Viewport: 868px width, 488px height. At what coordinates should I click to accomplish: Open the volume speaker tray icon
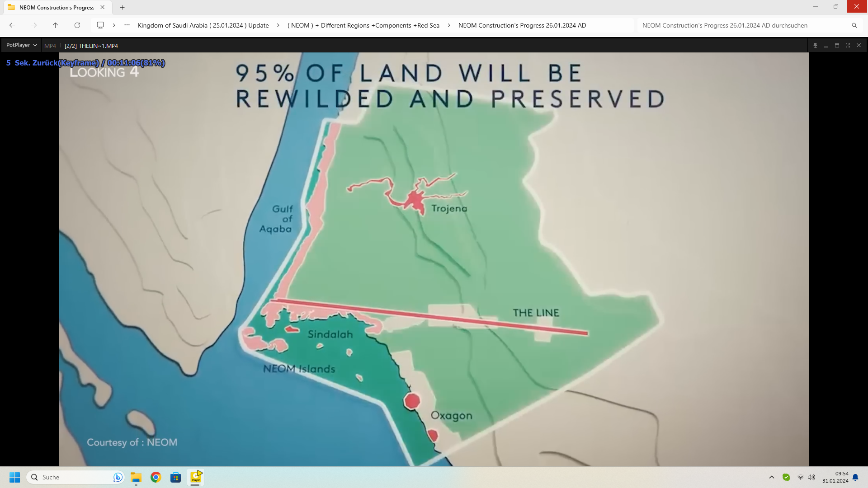tap(811, 477)
